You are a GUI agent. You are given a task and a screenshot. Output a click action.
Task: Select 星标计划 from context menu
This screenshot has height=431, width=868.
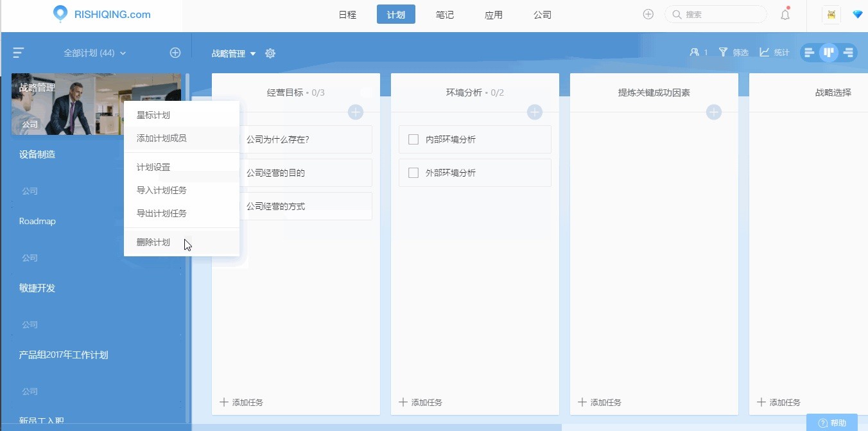coord(182,116)
